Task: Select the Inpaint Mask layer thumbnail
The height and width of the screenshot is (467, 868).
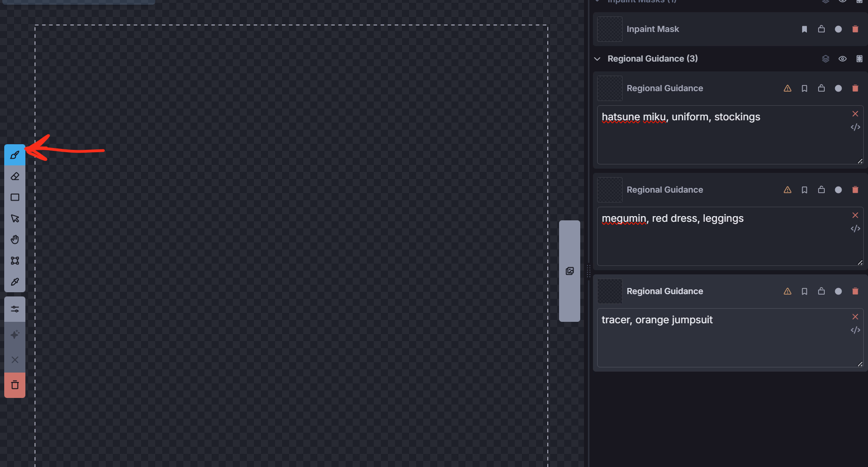Action: 610,29
